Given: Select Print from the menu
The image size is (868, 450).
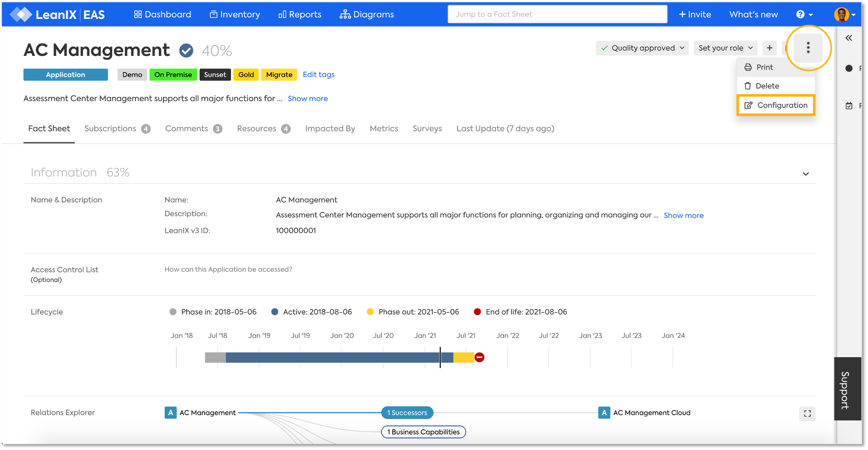Looking at the screenshot, I should (776, 67).
